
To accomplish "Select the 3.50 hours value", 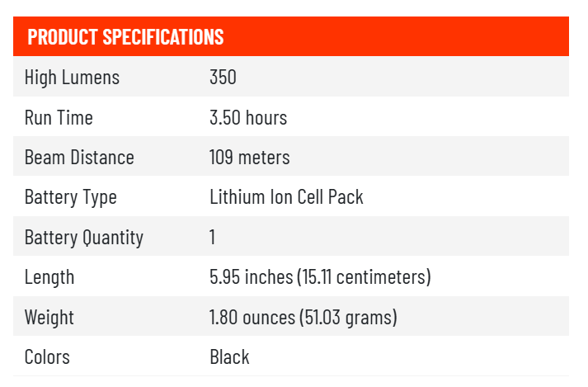I will pyautogui.click(x=248, y=118).
